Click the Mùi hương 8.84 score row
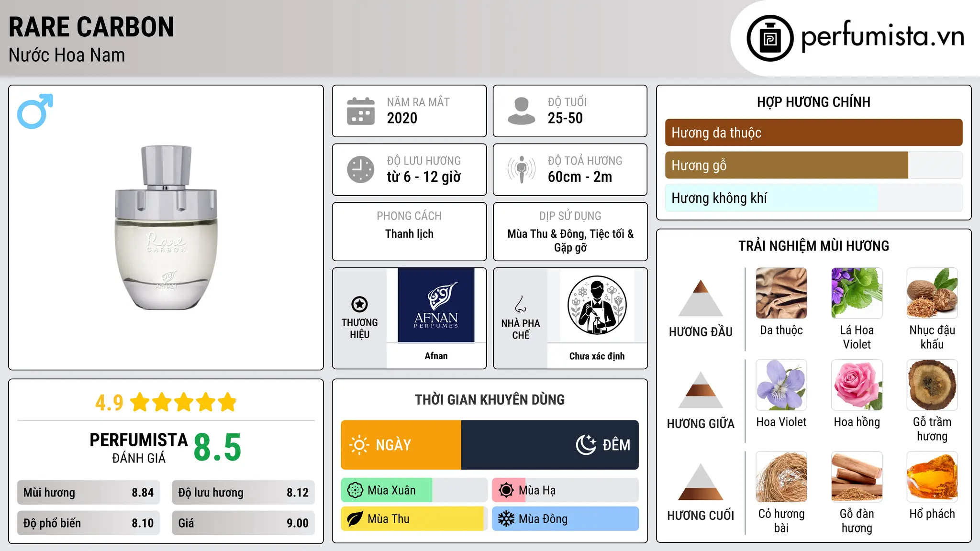This screenshot has height=551, width=980. (89, 493)
